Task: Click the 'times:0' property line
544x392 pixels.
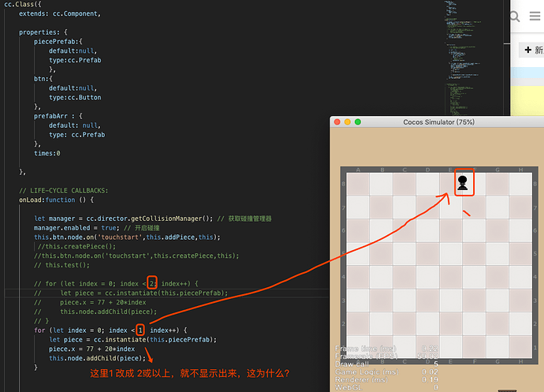Action: coord(47,153)
